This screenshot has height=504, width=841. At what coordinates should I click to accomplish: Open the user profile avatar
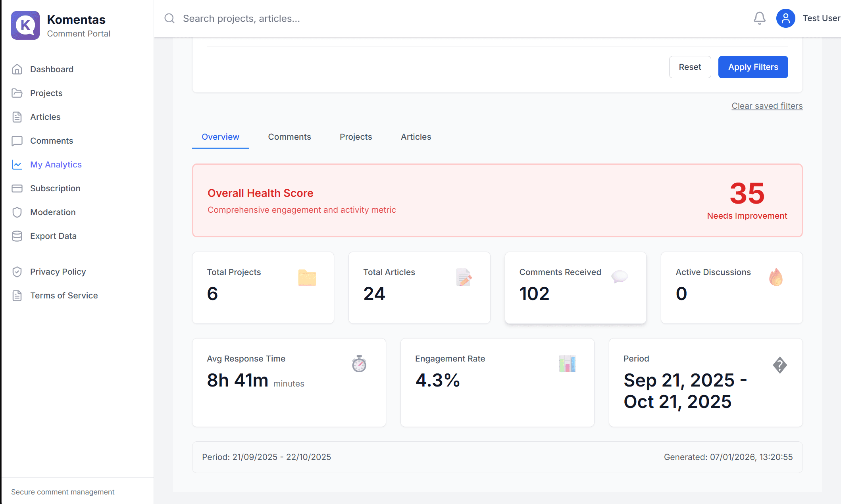coord(785,18)
